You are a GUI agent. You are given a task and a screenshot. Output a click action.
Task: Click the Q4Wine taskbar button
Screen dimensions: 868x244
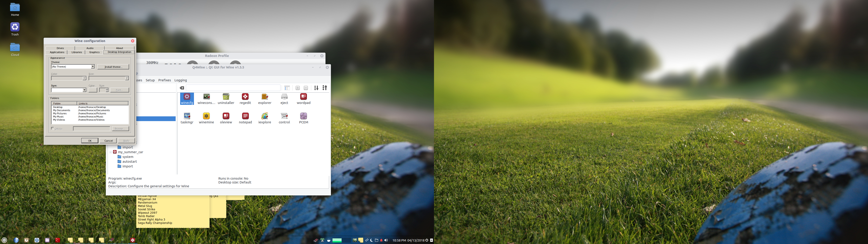133,240
